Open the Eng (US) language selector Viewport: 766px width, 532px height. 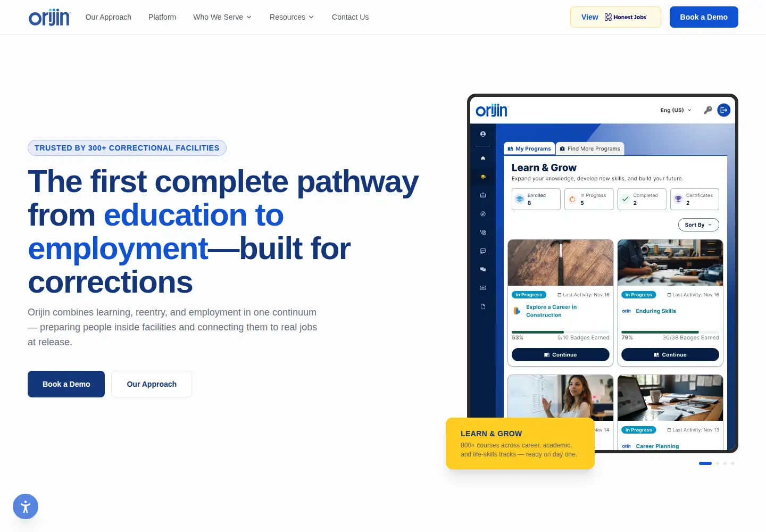(676, 110)
